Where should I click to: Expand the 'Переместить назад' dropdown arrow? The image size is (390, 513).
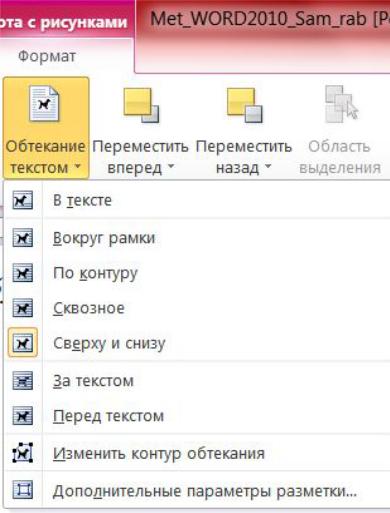pyautogui.click(x=267, y=167)
